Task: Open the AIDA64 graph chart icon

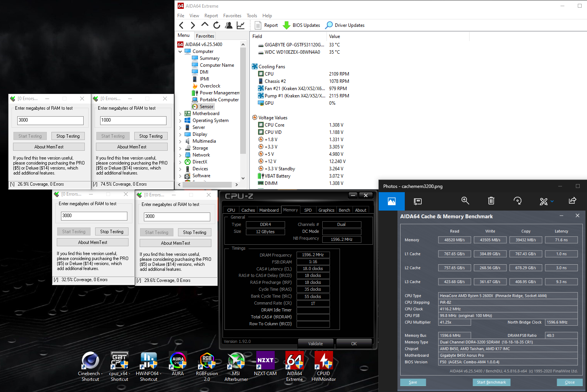Action: tap(241, 25)
